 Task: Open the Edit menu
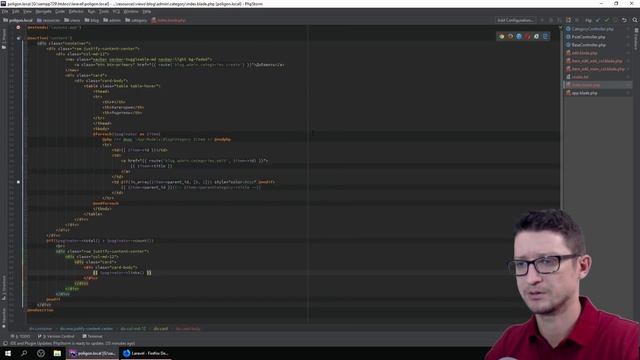(x=16, y=11)
